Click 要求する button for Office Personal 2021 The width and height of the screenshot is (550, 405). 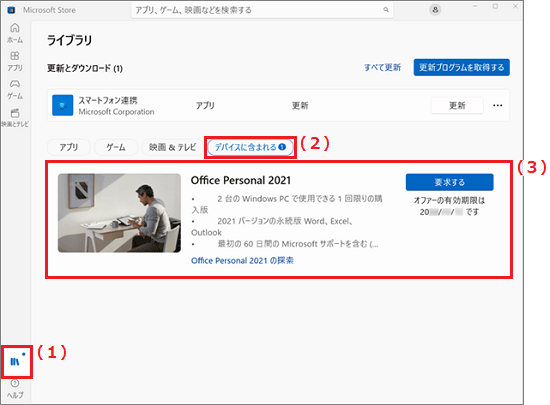click(x=449, y=182)
